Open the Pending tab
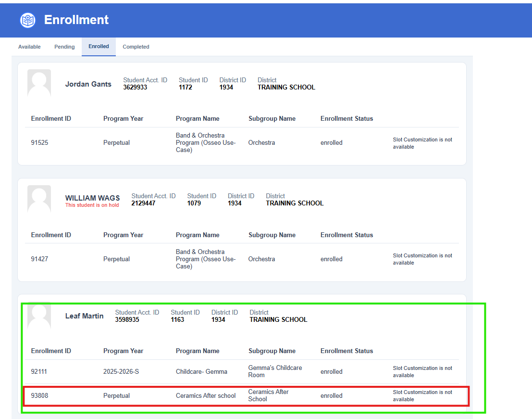The height and width of the screenshot is (419, 532). [64, 47]
